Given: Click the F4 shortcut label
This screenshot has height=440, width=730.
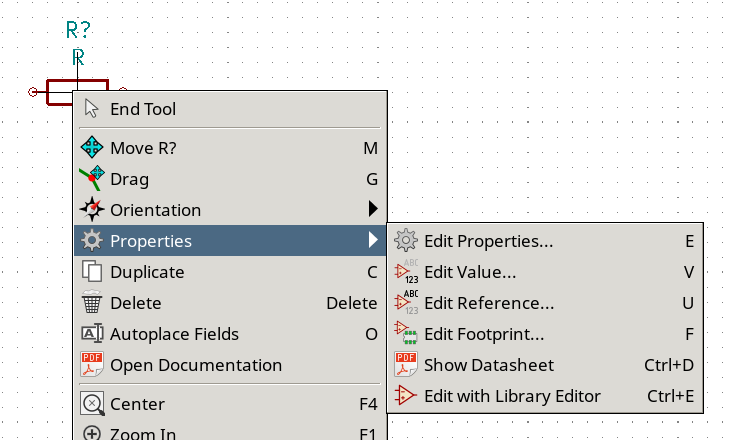Looking at the screenshot, I should (368, 404).
